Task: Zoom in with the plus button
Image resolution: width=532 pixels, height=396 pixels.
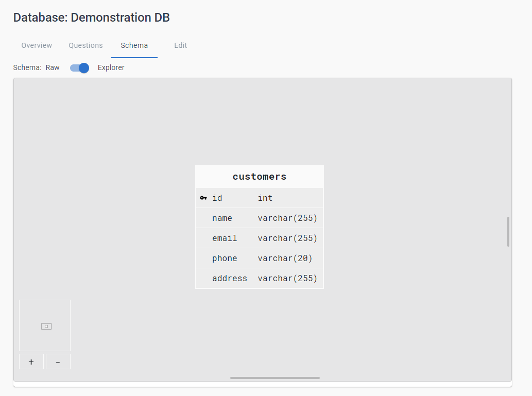Action: (31, 362)
